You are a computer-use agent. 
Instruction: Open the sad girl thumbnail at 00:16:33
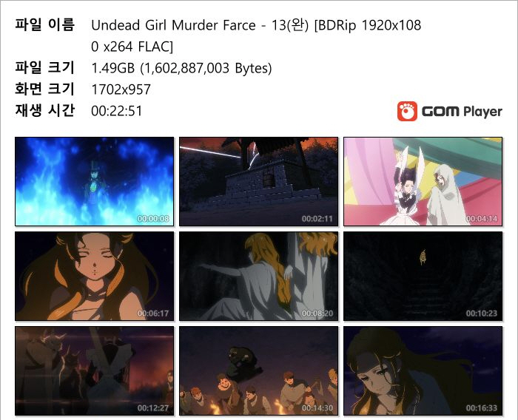[x=423, y=370]
